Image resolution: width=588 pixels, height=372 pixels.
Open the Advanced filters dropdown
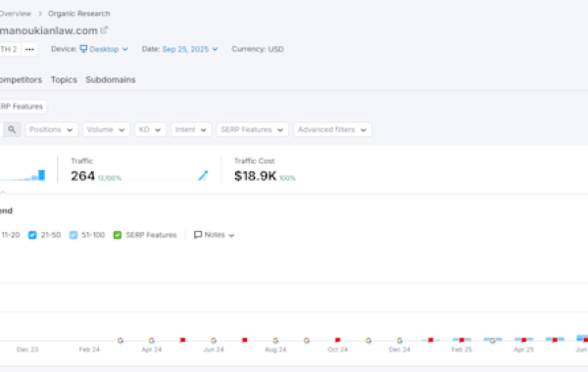tap(332, 129)
